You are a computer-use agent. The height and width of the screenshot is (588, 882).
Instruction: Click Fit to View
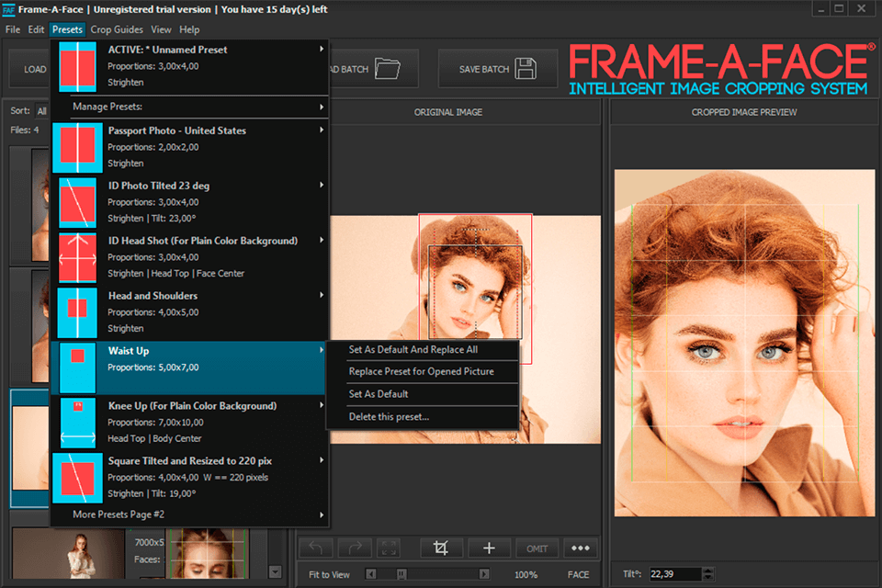(329, 574)
